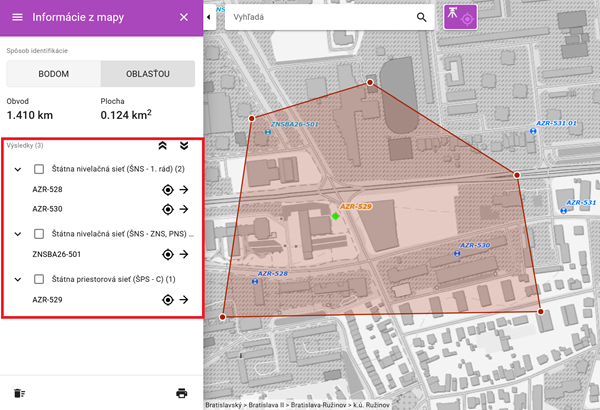Locate ZNSBA26-501 on the map
600x410 pixels.
[168, 254]
